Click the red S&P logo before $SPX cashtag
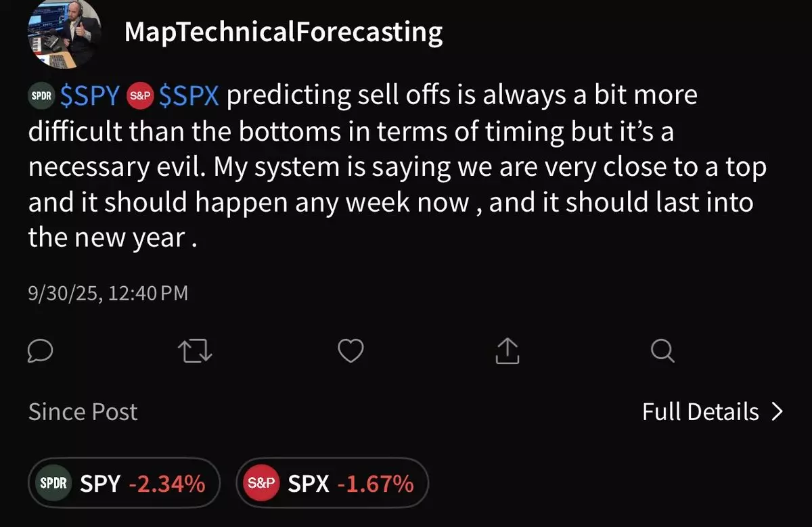 tap(141, 97)
